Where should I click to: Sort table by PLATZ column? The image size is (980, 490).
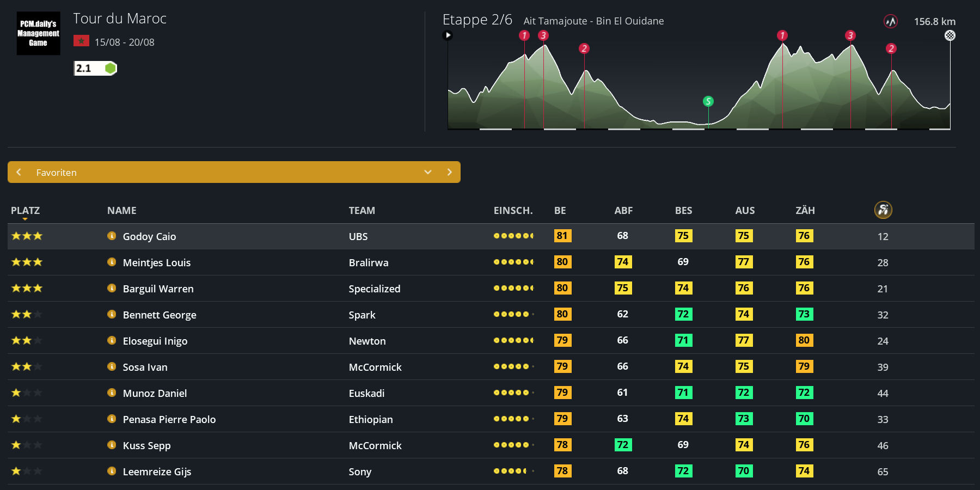(x=25, y=211)
